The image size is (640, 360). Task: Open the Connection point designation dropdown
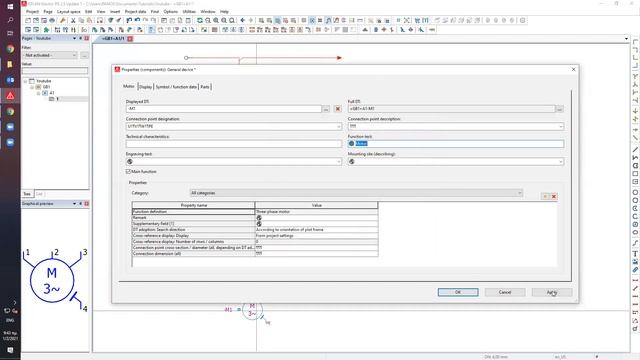338,127
